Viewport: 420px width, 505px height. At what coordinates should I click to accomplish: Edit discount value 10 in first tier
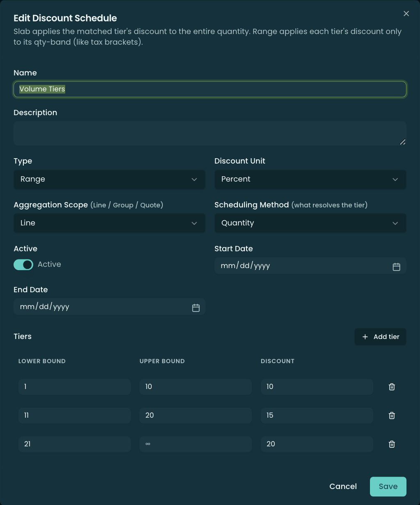tap(317, 387)
